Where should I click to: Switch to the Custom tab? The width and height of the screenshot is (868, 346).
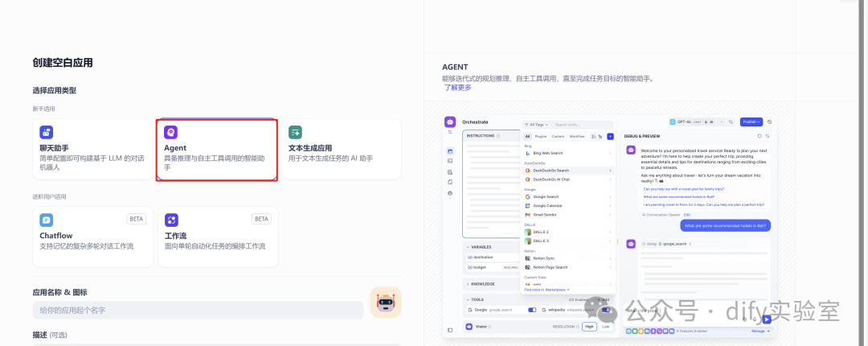pos(558,137)
